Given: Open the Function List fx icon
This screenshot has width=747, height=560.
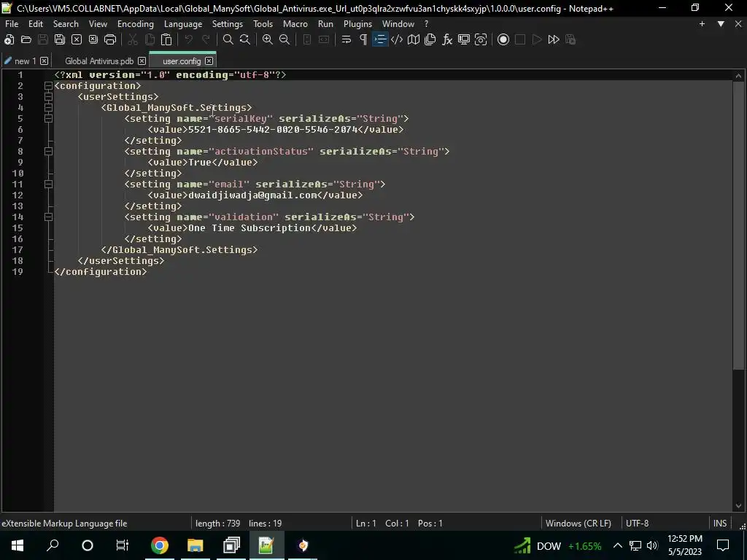Looking at the screenshot, I should 447,39.
